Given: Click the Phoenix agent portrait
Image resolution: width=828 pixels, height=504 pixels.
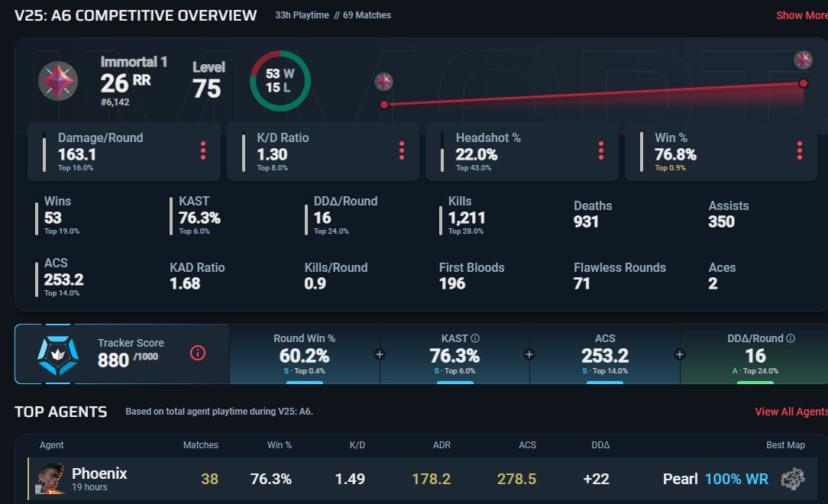Looking at the screenshot, I should tap(50, 479).
